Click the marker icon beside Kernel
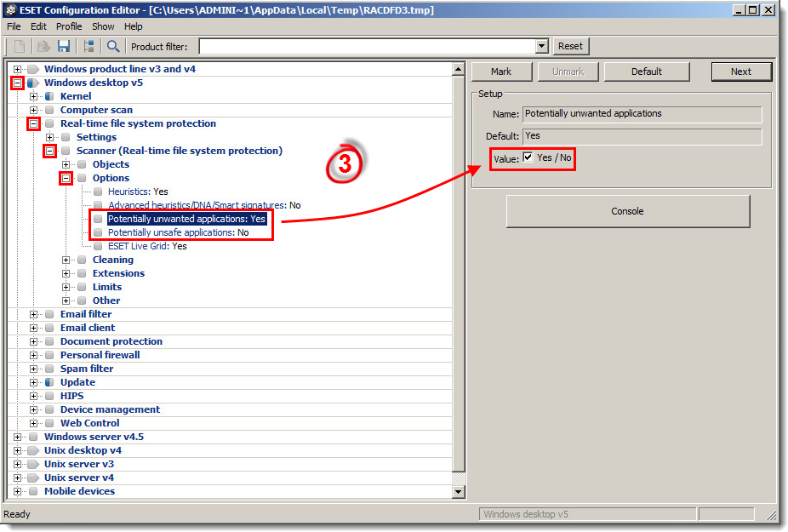The width and height of the screenshot is (788, 532). [49, 96]
